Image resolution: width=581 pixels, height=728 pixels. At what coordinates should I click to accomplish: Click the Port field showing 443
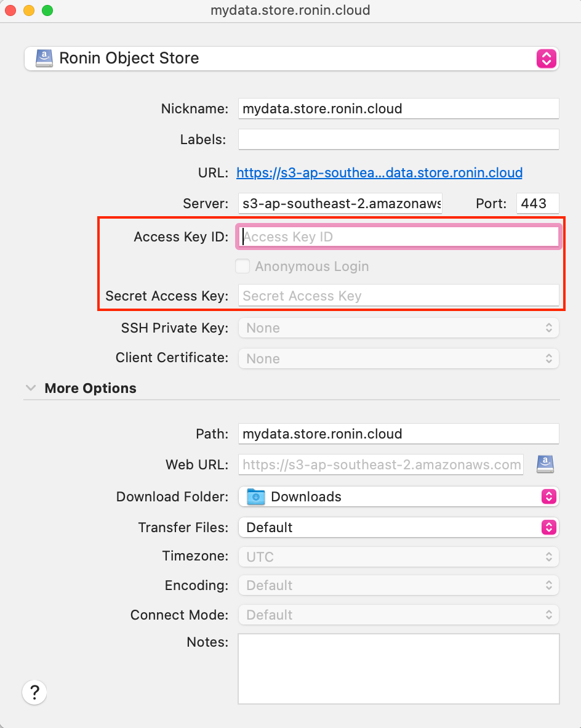(537, 203)
